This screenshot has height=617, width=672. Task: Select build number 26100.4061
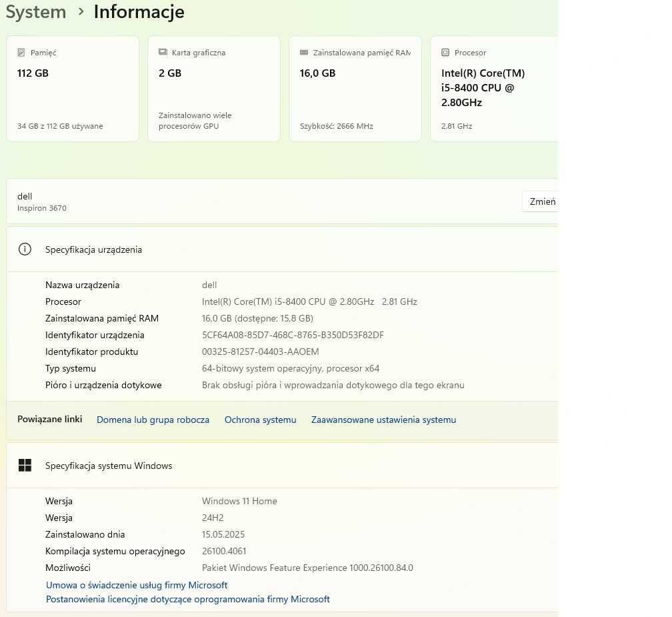click(224, 552)
